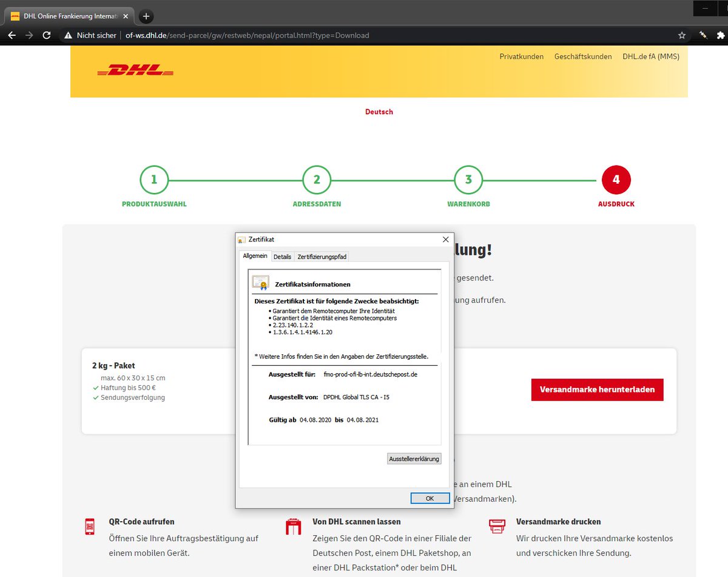Screen dimensions: 728x577
Task: Open the DHL.de fA (MMS) link
Action: [651, 56]
